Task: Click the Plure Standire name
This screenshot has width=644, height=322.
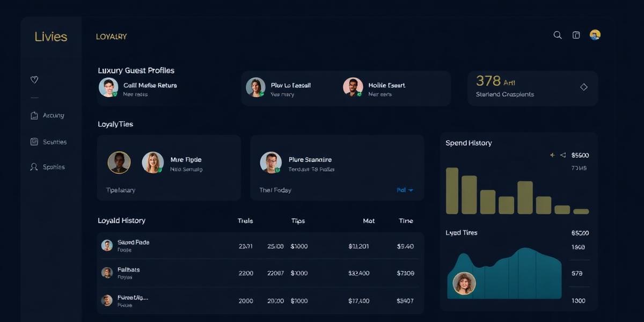Action: pos(310,159)
